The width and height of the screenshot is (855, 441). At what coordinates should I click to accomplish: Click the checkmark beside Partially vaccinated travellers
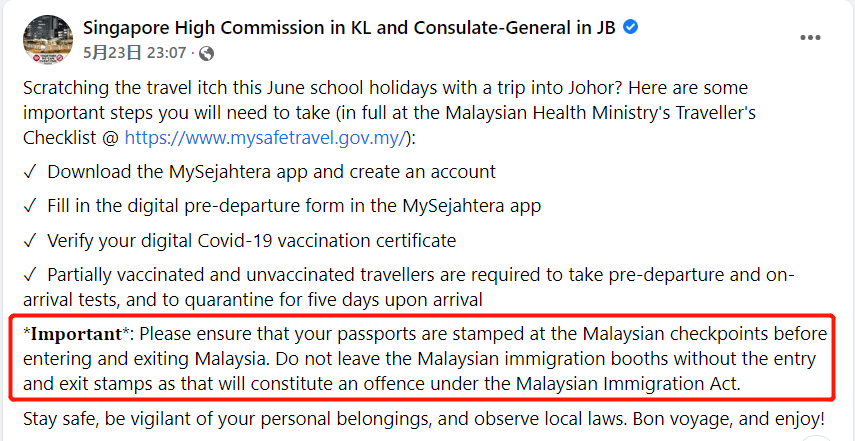(x=30, y=275)
